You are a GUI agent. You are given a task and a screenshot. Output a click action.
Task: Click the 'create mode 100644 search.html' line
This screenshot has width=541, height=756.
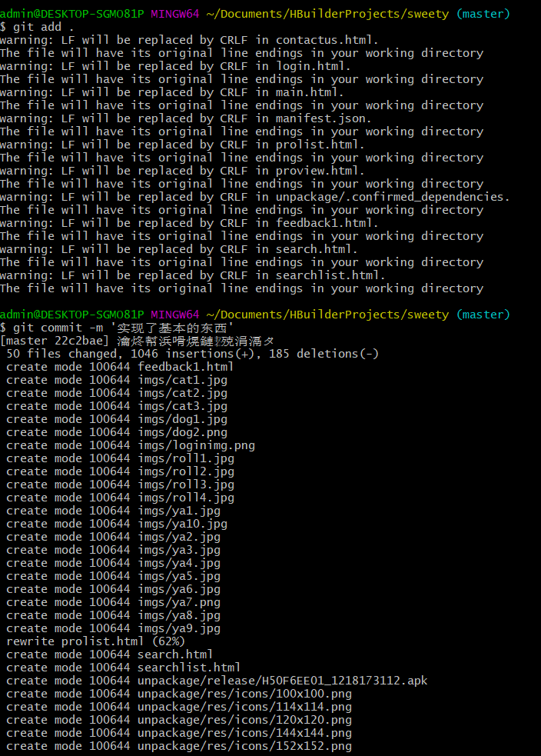point(109,654)
